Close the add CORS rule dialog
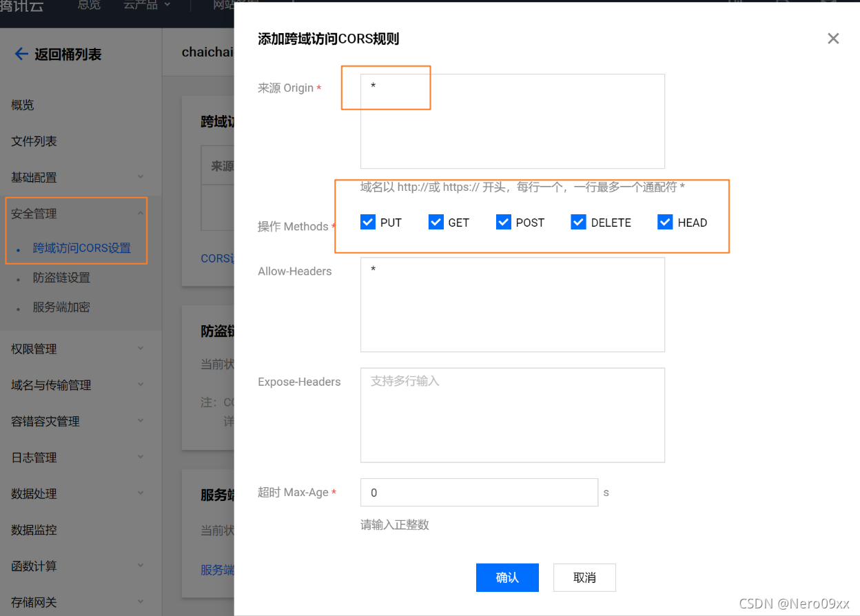Viewport: 860px width, 616px height. pyautogui.click(x=833, y=39)
